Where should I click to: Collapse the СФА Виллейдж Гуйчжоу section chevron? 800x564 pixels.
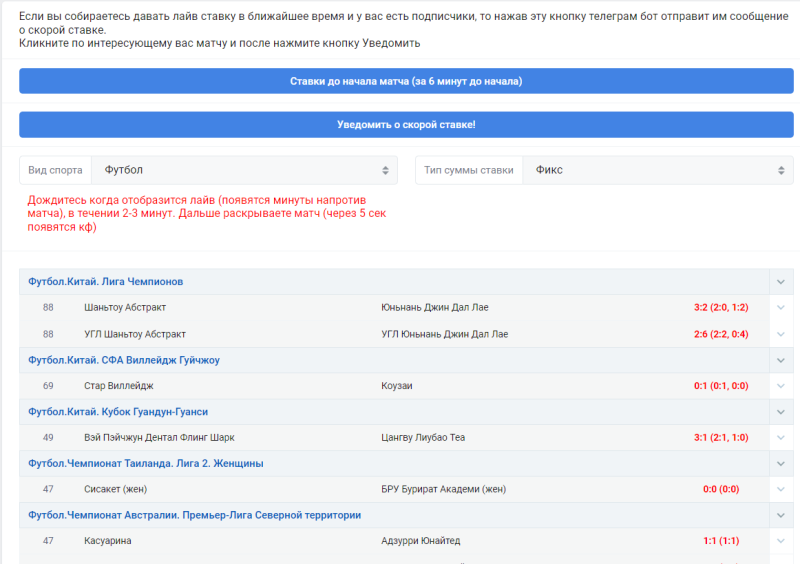click(x=781, y=360)
